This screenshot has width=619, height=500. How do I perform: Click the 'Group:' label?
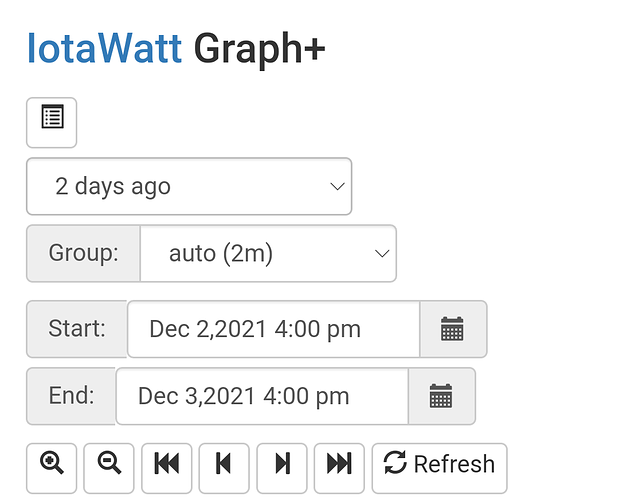coord(83,253)
